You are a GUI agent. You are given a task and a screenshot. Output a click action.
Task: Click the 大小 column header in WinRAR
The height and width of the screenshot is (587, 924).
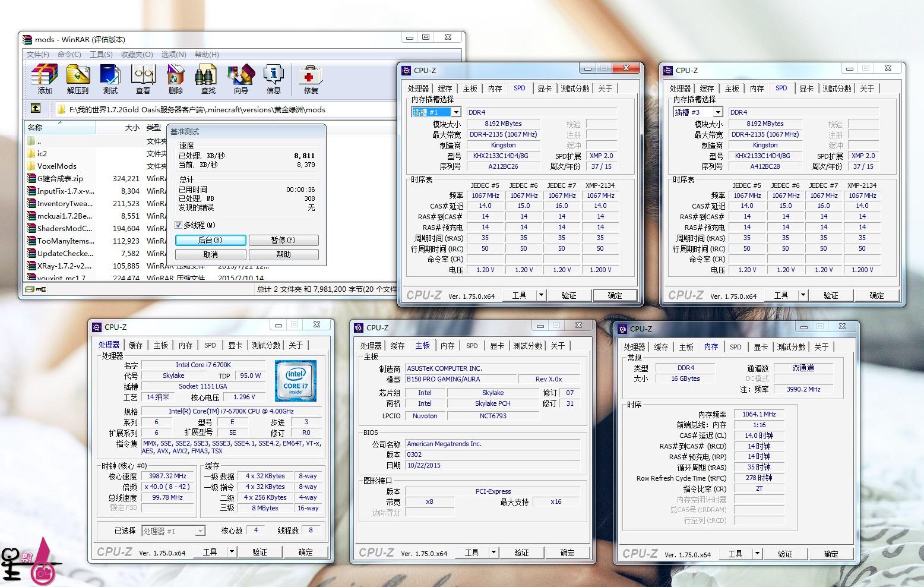pyautogui.click(x=119, y=127)
